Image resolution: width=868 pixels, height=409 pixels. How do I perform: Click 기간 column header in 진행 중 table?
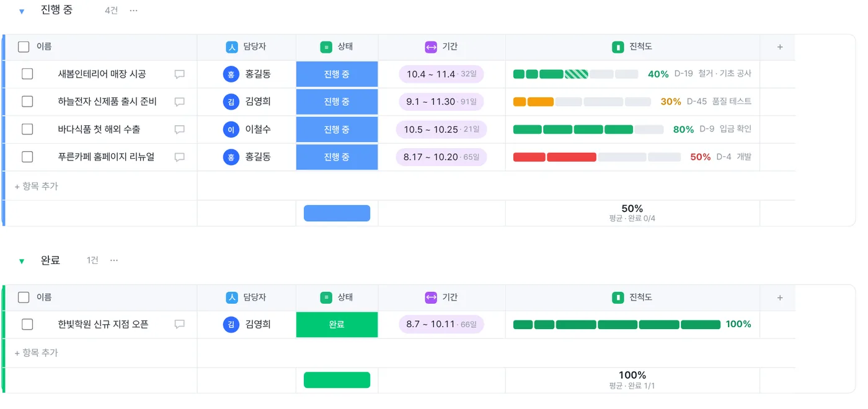click(x=442, y=47)
